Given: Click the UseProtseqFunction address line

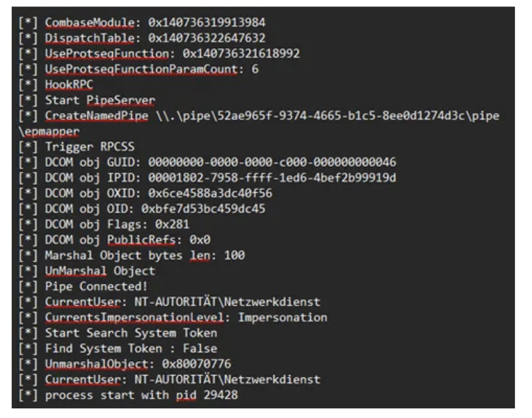Looking at the screenshot, I should pos(172,54).
